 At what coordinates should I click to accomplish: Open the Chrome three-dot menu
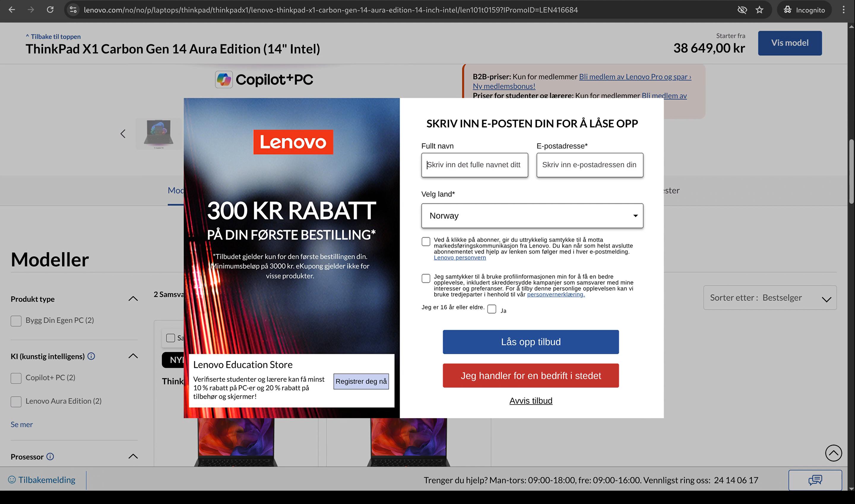coord(843,10)
